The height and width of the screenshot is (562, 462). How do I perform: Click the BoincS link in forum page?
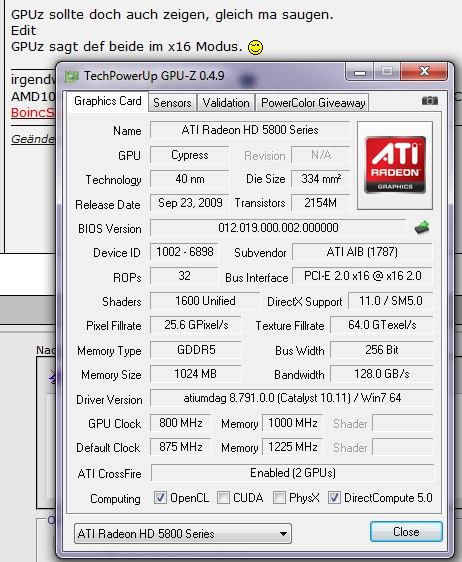[33, 113]
